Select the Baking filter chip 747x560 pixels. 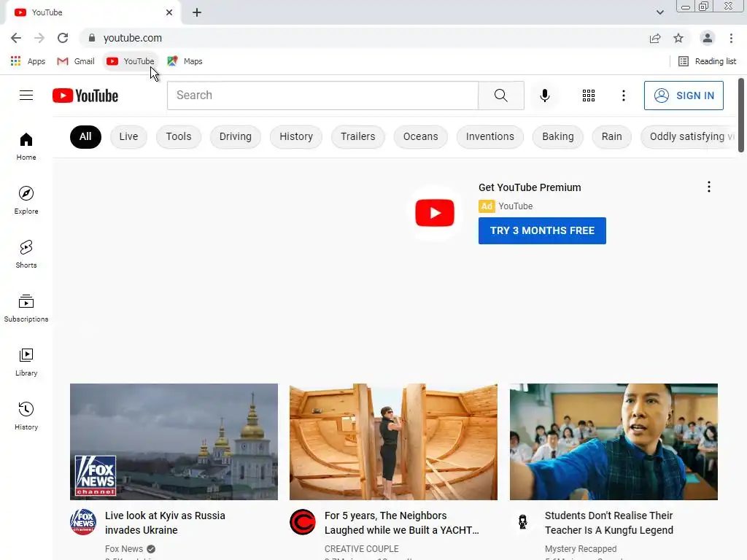[x=558, y=136]
